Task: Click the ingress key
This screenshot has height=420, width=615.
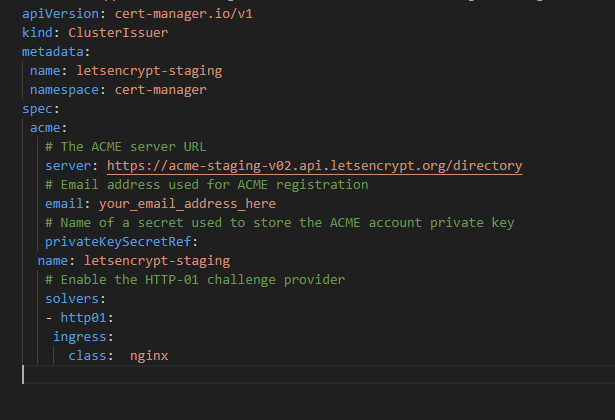Action: [80, 337]
